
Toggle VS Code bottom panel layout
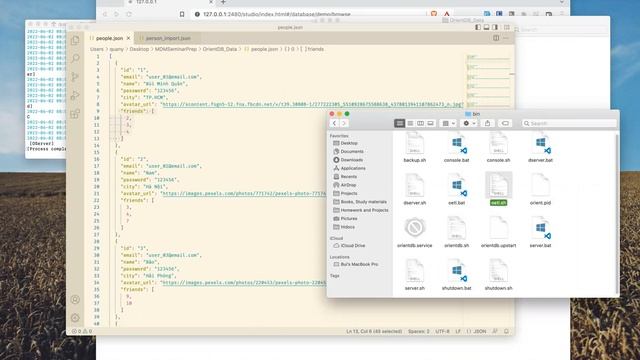point(487,27)
